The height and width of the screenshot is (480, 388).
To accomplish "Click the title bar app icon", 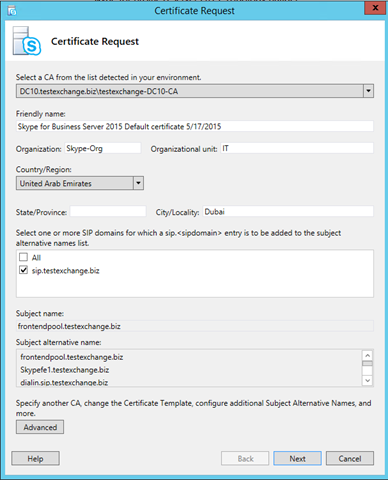I will (x=12, y=11).
